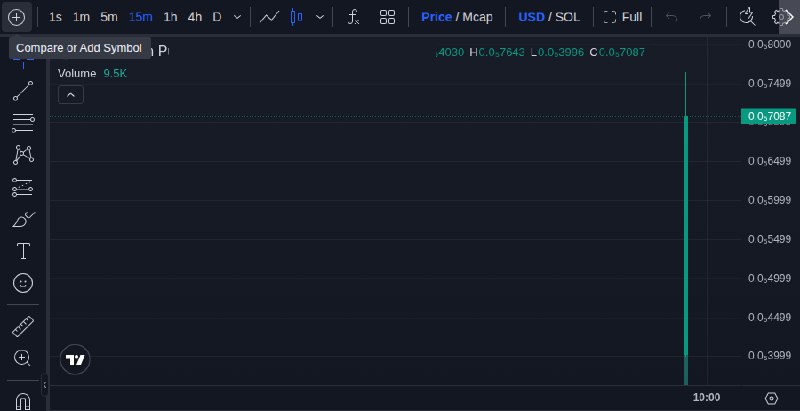Viewport: 800px width, 411px height.
Task: Enter Full screen mode
Action: point(623,17)
